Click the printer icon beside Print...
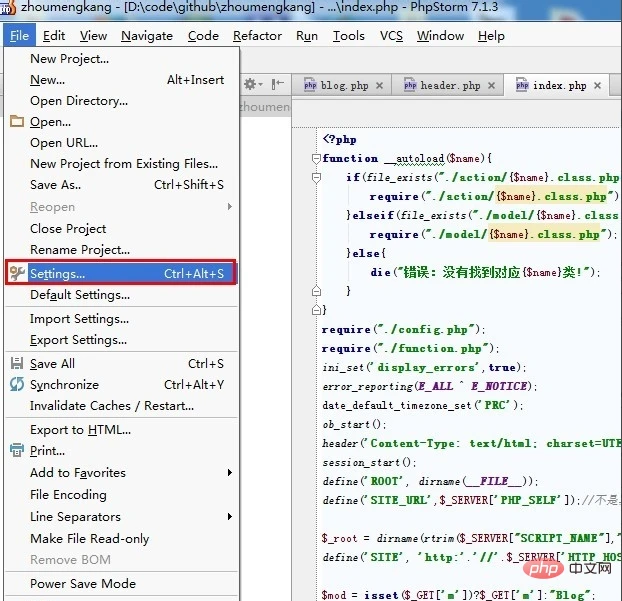This screenshot has height=601, width=622. click(17, 450)
